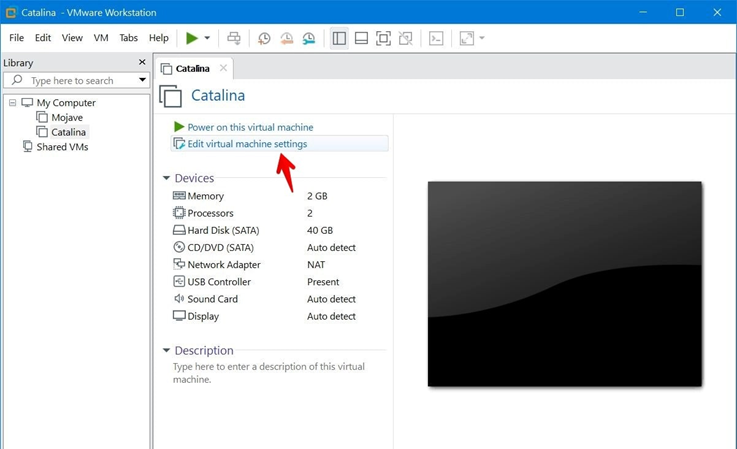Click the Processors device icon
The width and height of the screenshot is (737, 449).
(x=179, y=213)
